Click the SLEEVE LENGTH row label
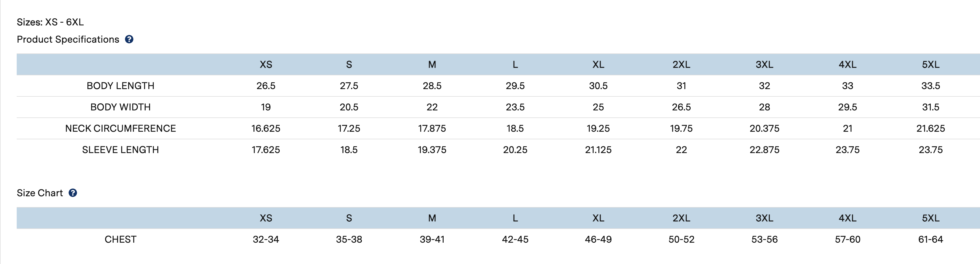 [120, 150]
